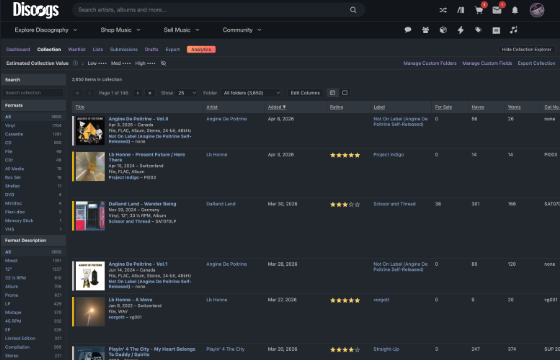
Task: Open the Show 25 per-page dropdown
Action: click(x=187, y=93)
